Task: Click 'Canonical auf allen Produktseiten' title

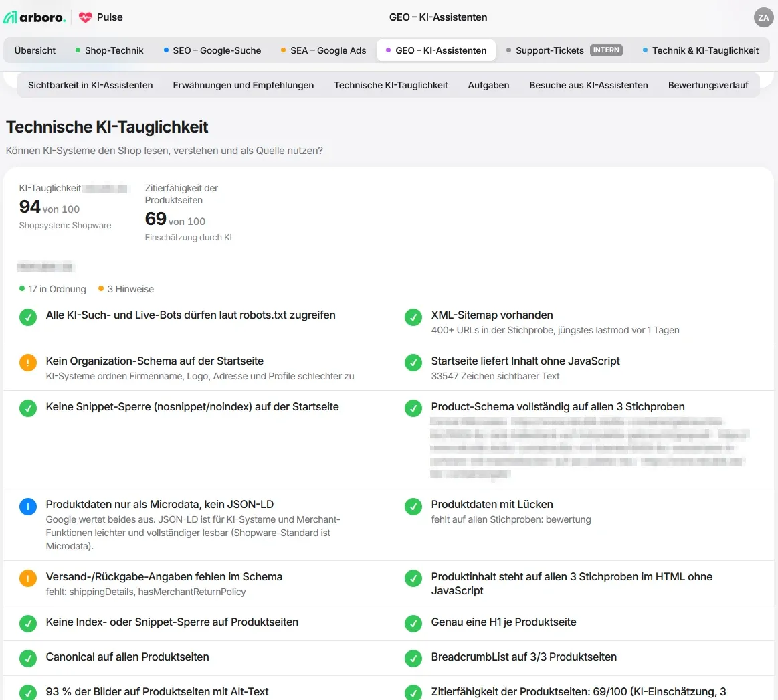Action: pos(128,657)
